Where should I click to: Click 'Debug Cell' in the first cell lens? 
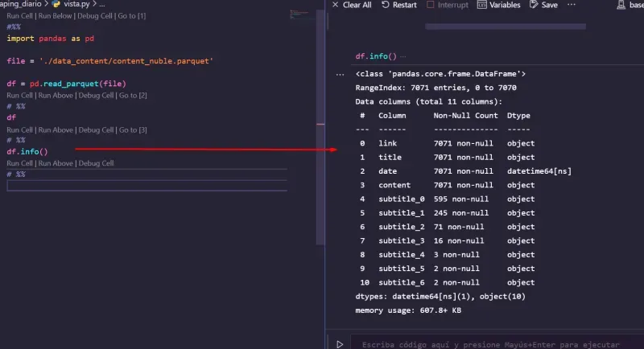point(95,16)
